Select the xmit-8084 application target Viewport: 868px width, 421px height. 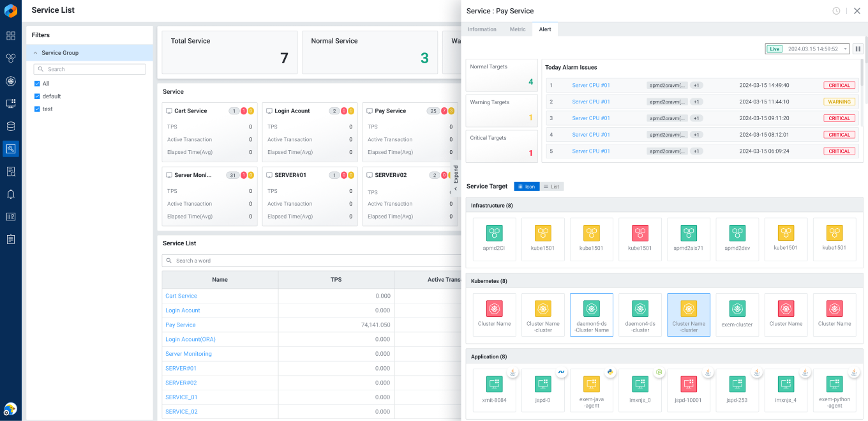pos(495,390)
